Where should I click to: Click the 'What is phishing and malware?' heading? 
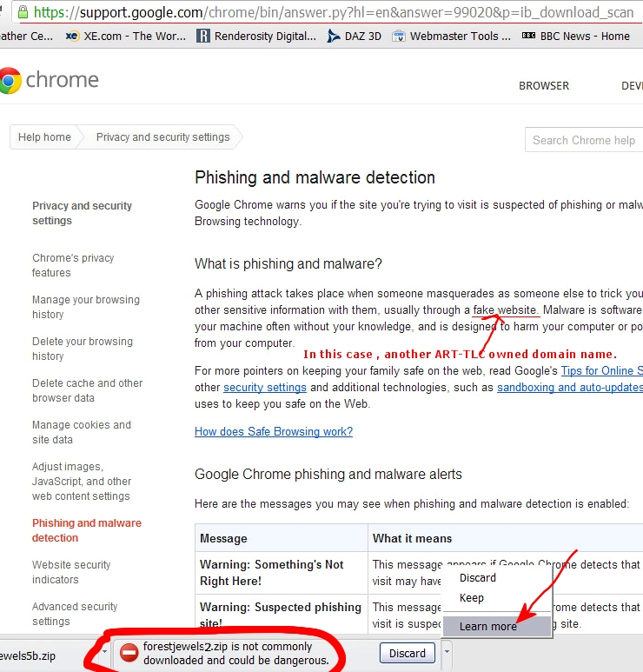tap(288, 263)
